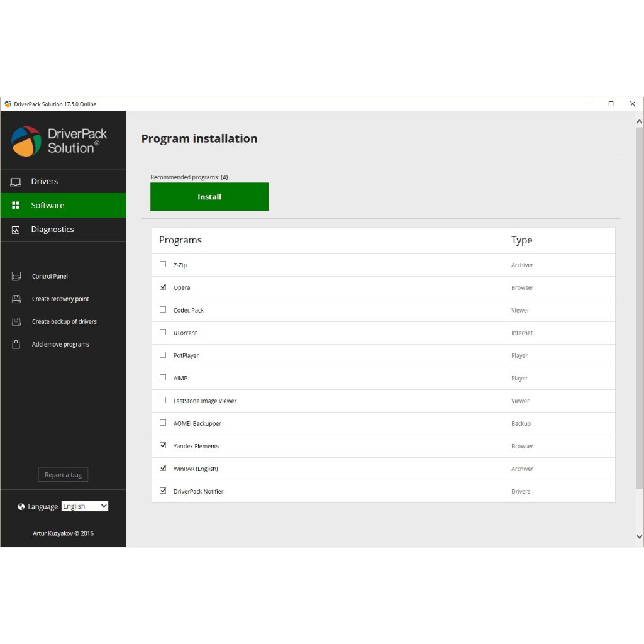644x644 pixels.
Task: Enable the 7-Zip checkbox
Action: (x=163, y=264)
